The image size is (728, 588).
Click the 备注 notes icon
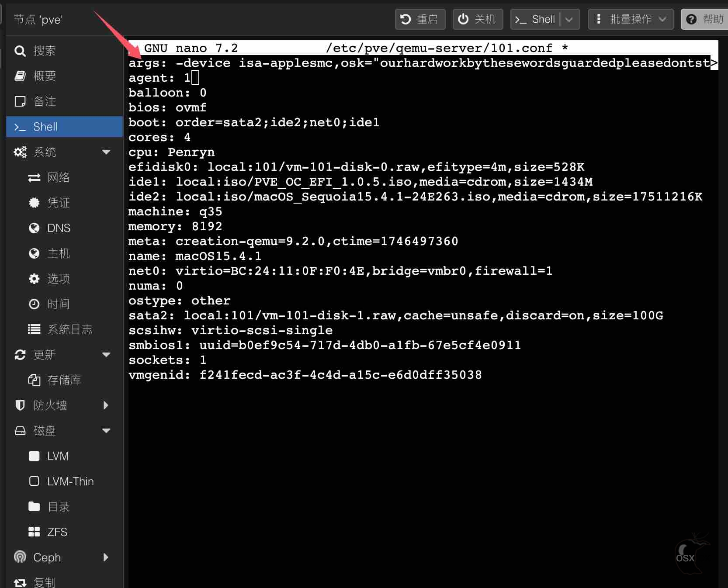(20, 102)
